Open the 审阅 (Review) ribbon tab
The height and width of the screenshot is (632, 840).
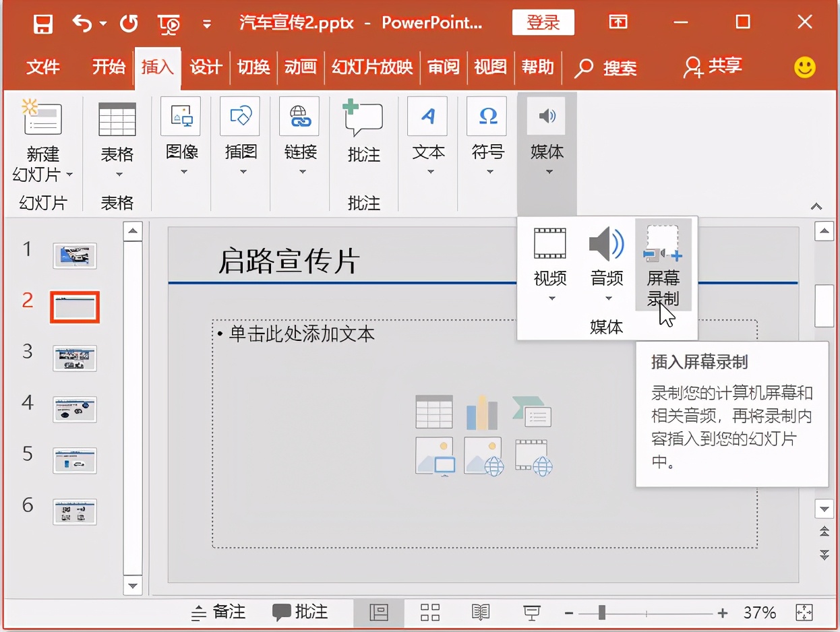[444, 67]
